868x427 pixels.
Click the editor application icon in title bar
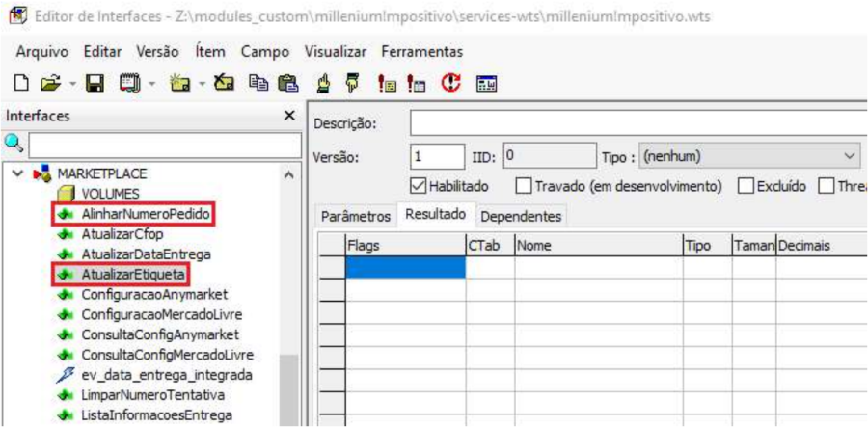click(18, 16)
